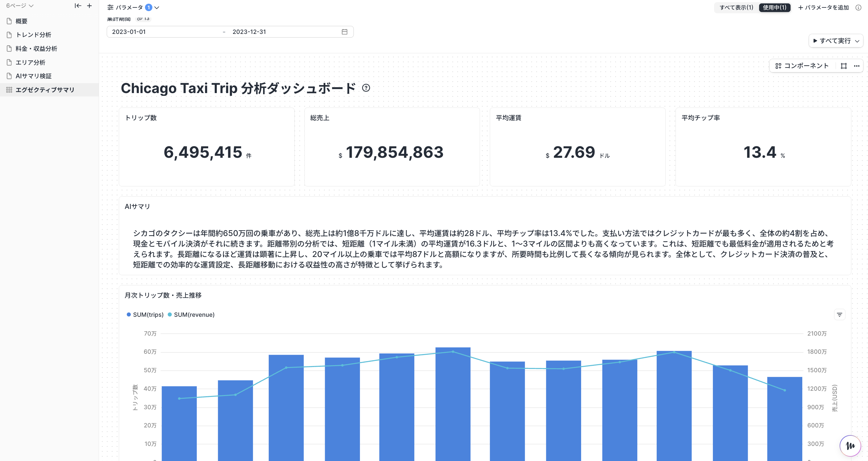Toggle the SUM(trips) legend item
The width and height of the screenshot is (868, 461).
[145, 315]
